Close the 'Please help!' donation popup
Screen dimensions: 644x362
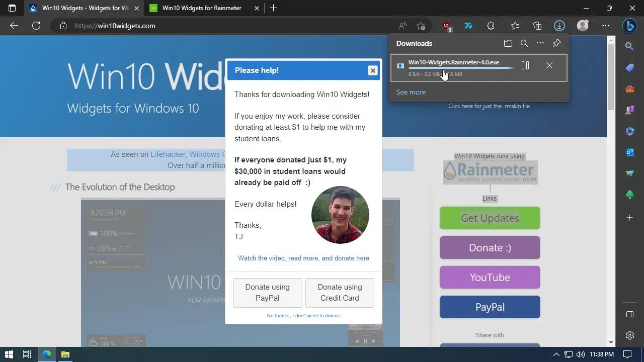click(x=373, y=70)
